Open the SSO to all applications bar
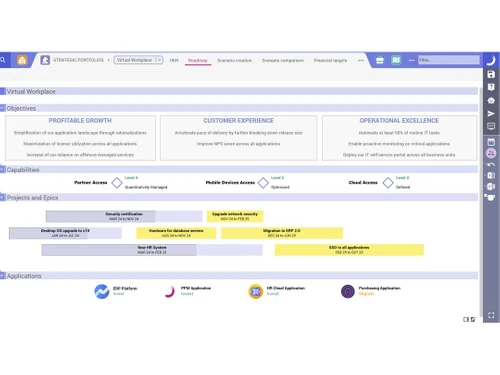Screen dimensions: 500x375 coord(349,250)
